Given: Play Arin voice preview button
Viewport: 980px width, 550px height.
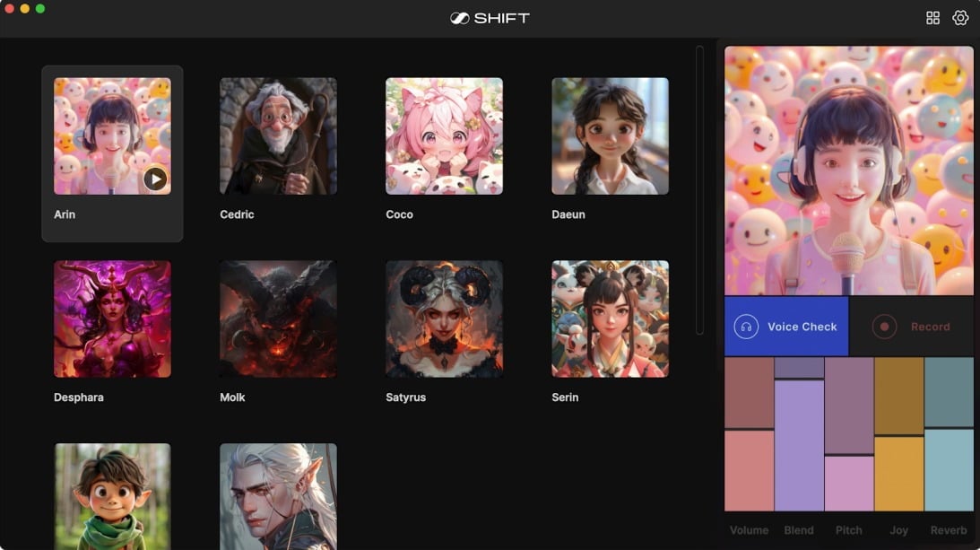Looking at the screenshot, I should pyautogui.click(x=155, y=179).
